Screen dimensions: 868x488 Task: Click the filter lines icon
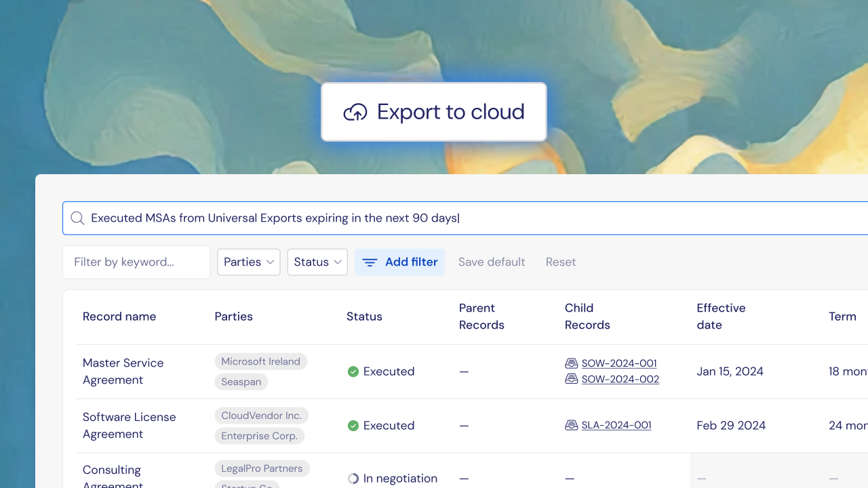370,262
